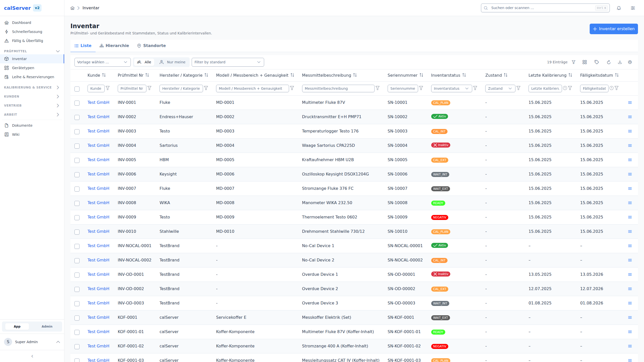Click NEGATIV status badge for INV-0009
The image size is (644, 362).
click(x=439, y=217)
